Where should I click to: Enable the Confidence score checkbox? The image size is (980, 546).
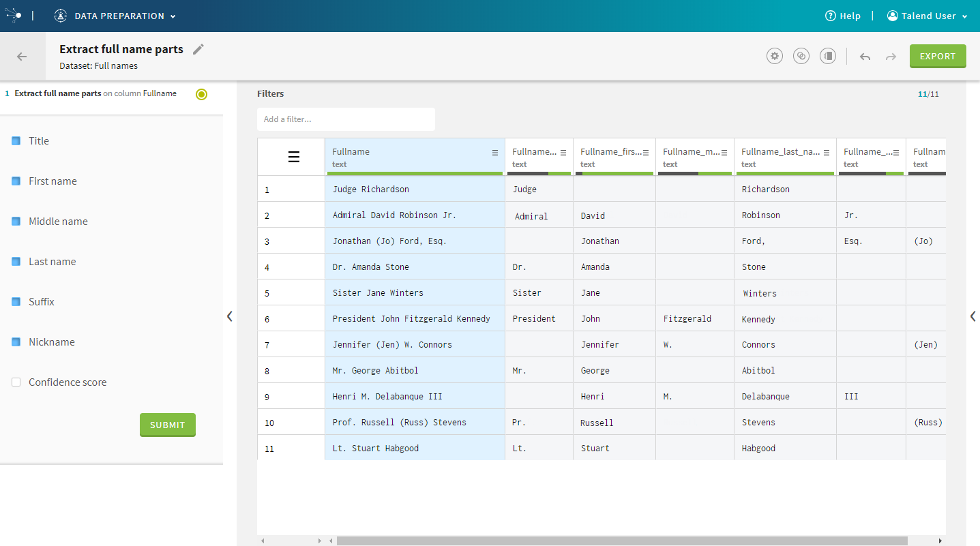tap(16, 382)
